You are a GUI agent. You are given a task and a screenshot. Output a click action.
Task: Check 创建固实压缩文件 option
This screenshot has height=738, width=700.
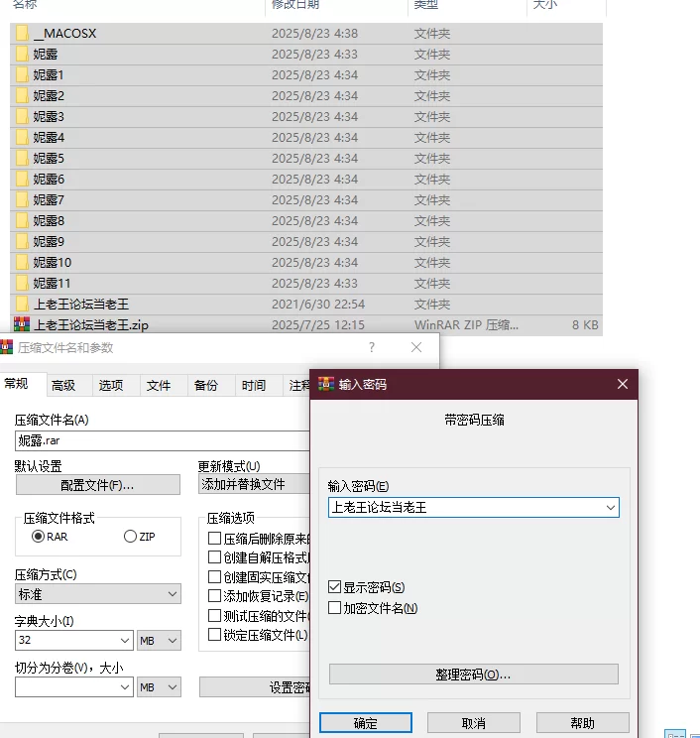(214, 576)
